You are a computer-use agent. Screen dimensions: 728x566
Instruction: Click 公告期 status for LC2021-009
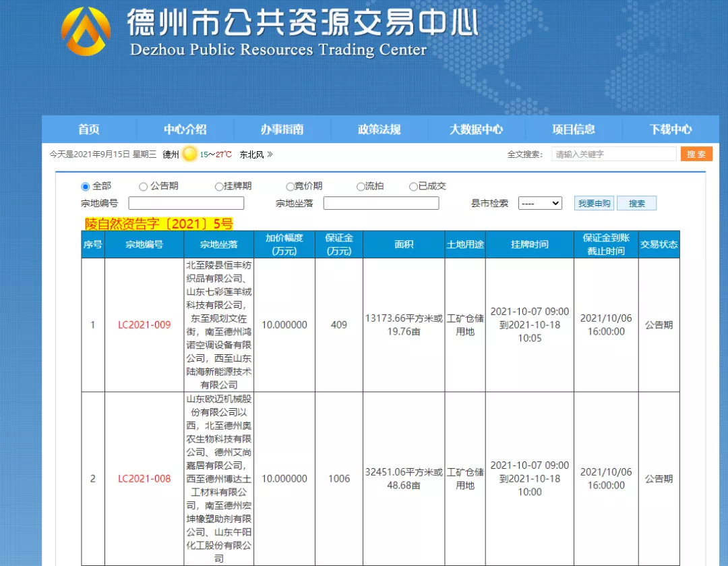[x=659, y=324]
